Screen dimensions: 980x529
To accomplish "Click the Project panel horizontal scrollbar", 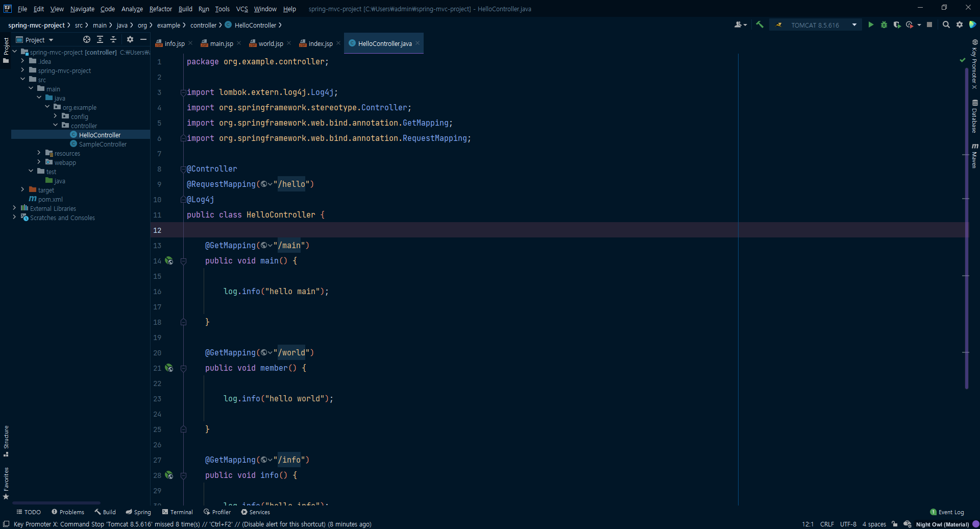I will tap(56, 503).
